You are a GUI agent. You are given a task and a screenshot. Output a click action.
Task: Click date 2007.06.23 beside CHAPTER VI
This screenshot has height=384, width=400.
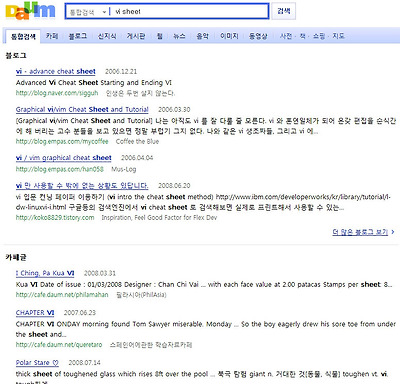coord(80,313)
